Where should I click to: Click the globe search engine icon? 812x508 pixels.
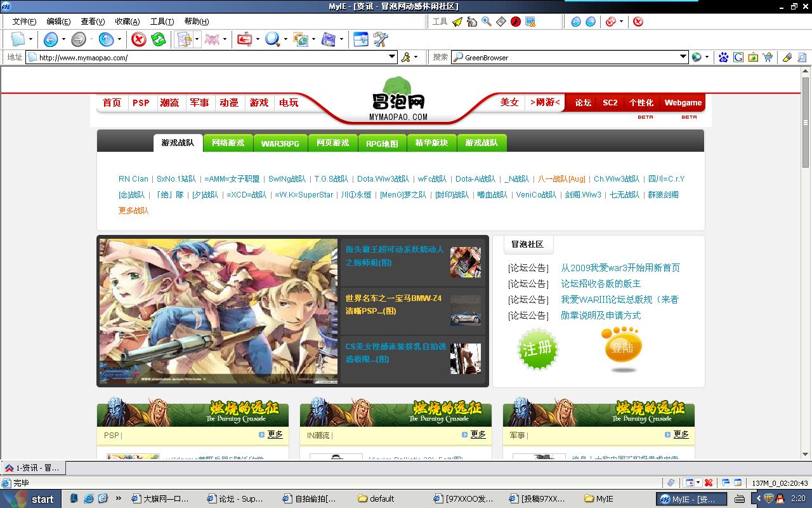point(697,57)
